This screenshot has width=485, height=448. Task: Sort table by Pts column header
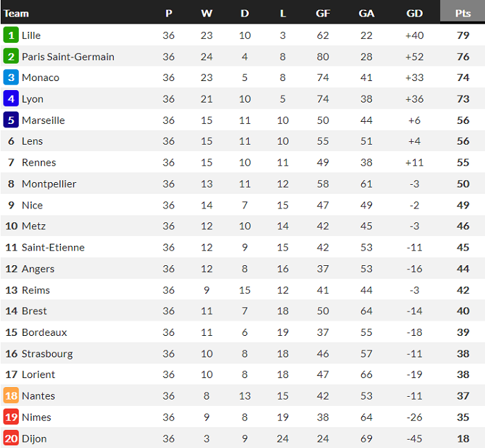tap(462, 13)
